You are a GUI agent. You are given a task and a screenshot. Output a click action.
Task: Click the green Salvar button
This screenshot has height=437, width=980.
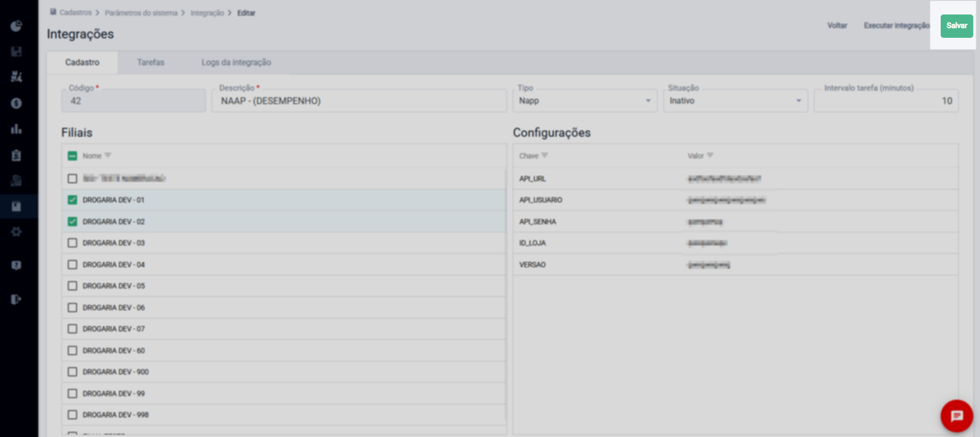956,26
